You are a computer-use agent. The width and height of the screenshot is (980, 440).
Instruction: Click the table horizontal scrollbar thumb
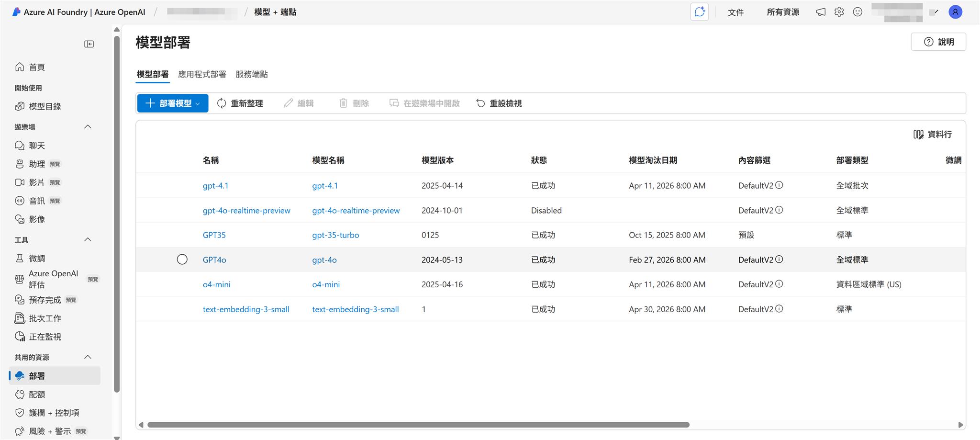[418, 425]
